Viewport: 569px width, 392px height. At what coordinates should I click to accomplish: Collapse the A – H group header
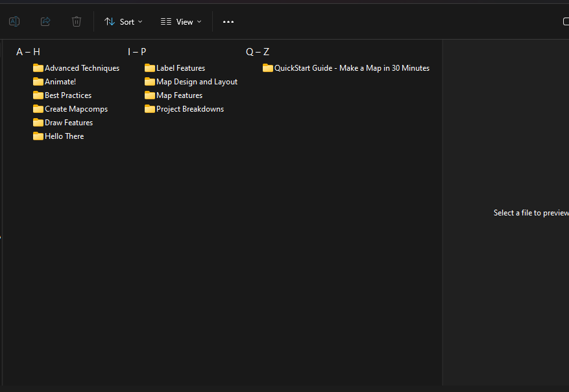28,52
